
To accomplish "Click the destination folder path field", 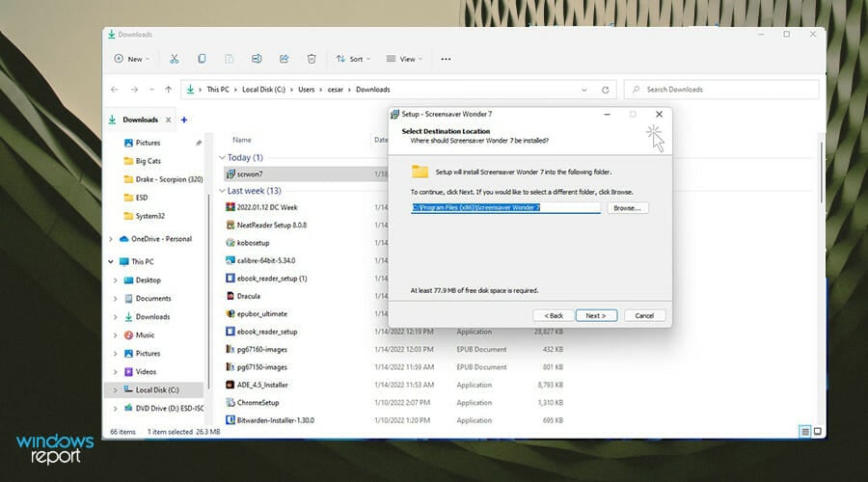I will pos(504,207).
